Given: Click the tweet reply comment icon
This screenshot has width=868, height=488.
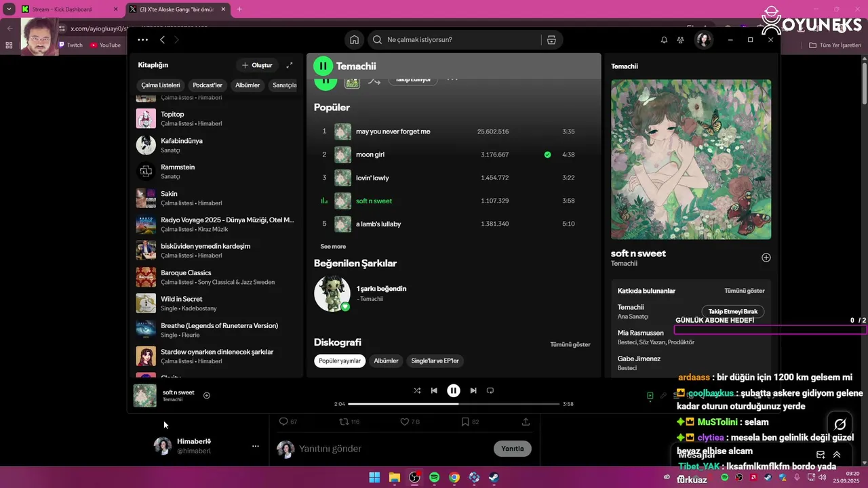Looking at the screenshot, I should click(283, 422).
